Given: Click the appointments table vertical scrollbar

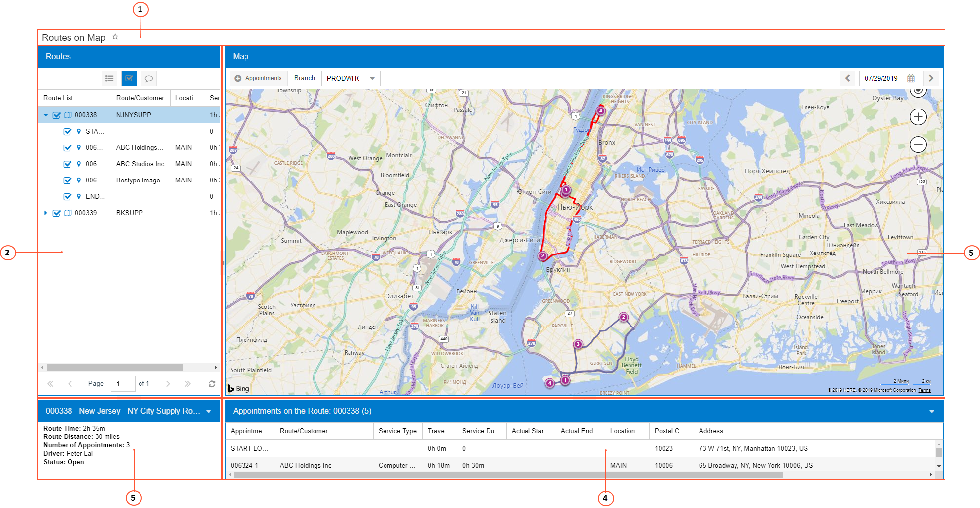Looking at the screenshot, I should click(x=939, y=453).
